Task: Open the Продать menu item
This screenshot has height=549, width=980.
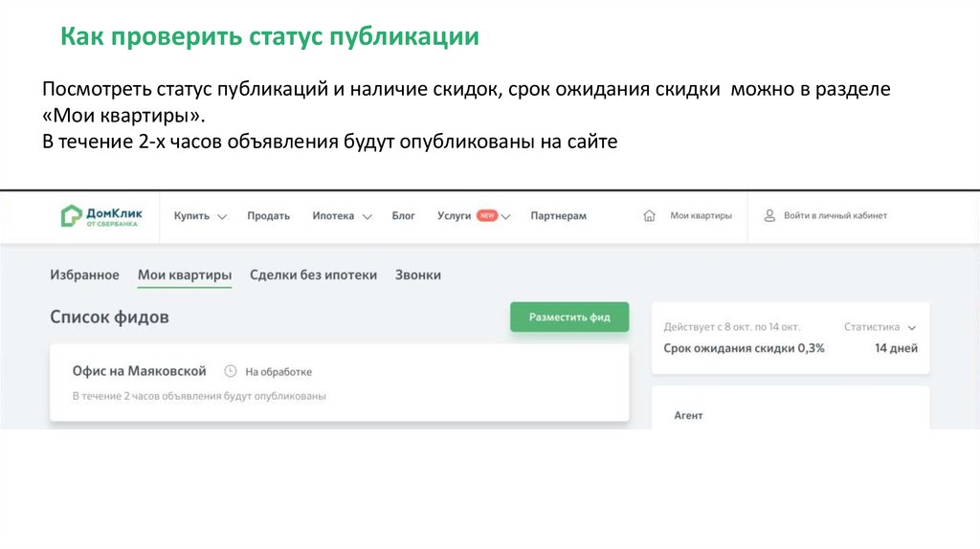Action: 268,216
